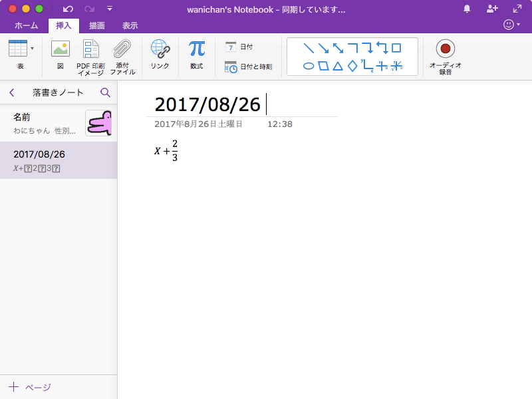Select the rectangle shape

[x=396, y=48]
